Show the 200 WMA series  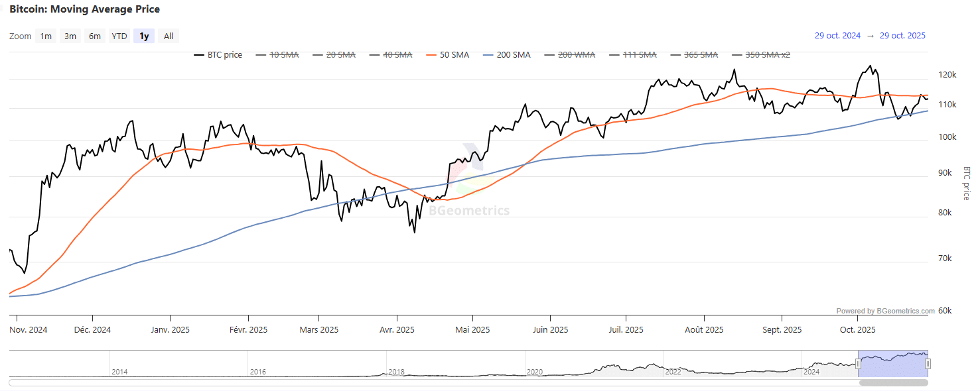click(x=576, y=55)
